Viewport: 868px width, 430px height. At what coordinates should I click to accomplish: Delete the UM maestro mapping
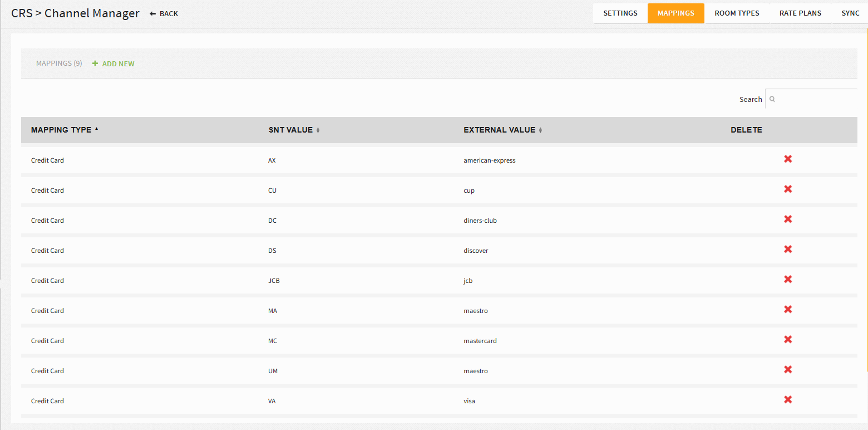pos(788,370)
